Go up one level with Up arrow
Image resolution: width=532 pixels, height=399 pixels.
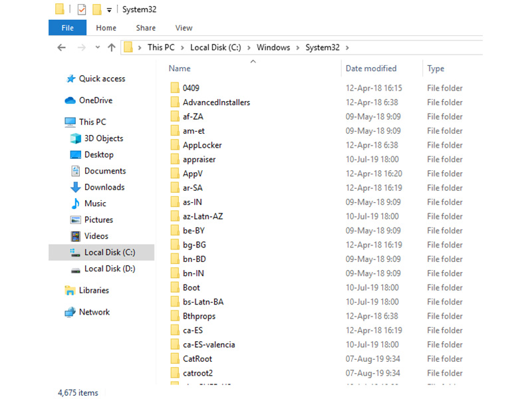[x=112, y=47]
